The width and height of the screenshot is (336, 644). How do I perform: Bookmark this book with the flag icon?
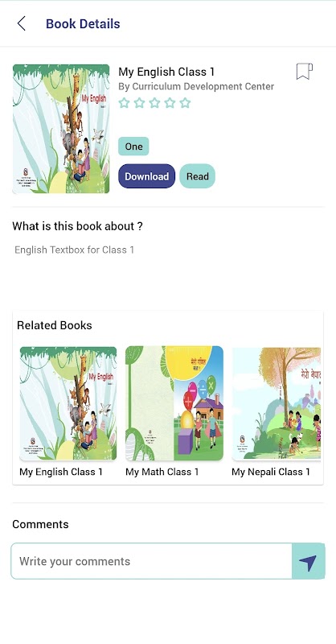coord(304,72)
